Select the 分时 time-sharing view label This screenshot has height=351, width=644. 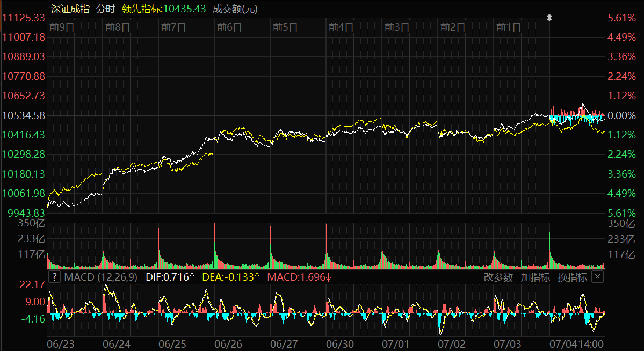pos(105,9)
